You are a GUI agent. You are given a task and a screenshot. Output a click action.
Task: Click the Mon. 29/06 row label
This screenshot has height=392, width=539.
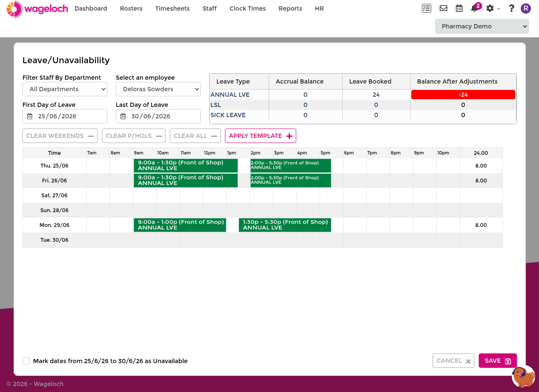point(54,225)
